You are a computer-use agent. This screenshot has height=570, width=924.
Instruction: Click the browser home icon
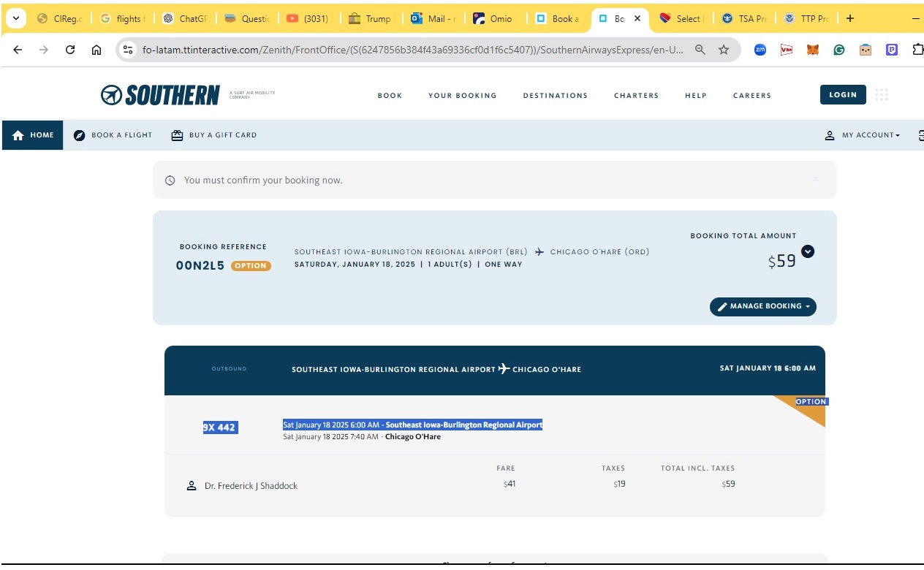coord(96,50)
